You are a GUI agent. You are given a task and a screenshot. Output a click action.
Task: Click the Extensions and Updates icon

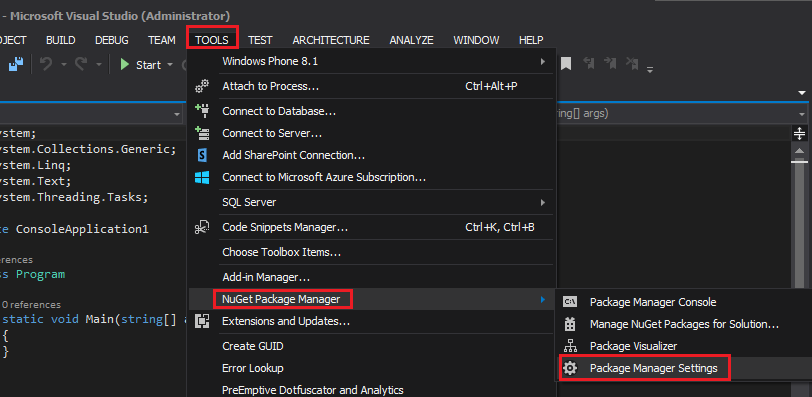tap(202, 321)
